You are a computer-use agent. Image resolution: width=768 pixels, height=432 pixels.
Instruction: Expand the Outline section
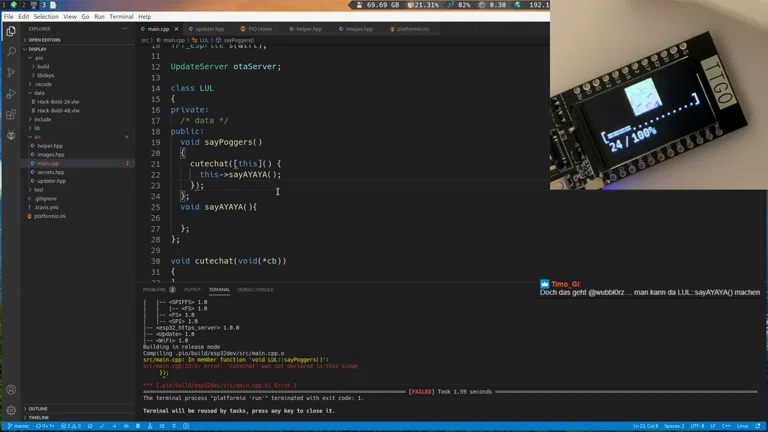(x=78, y=408)
